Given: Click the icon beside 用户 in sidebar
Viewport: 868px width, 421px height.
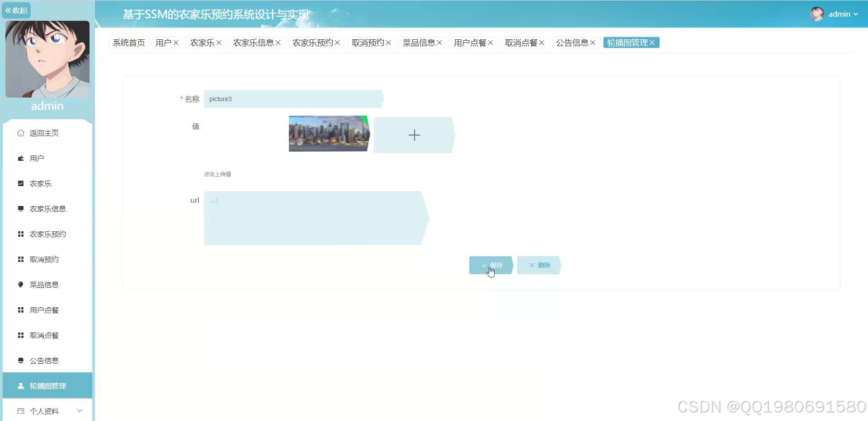Looking at the screenshot, I should pyautogui.click(x=21, y=158).
